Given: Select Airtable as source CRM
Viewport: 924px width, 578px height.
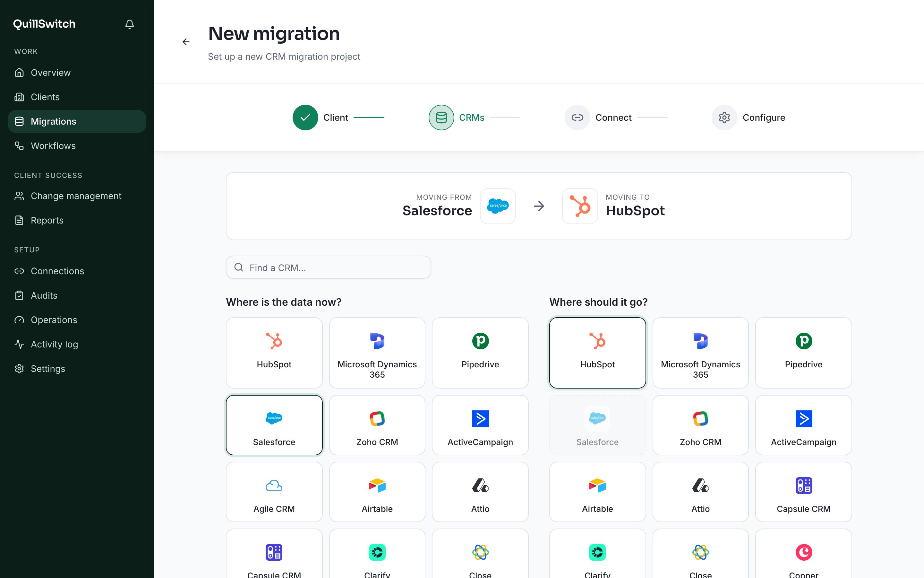Looking at the screenshot, I should pos(377,492).
